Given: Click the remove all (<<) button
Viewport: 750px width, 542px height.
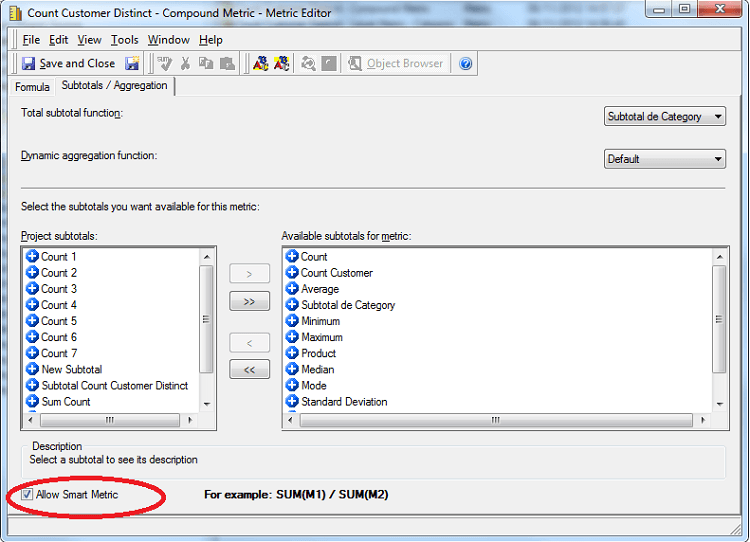Looking at the screenshot, I should tap(249, 369).
